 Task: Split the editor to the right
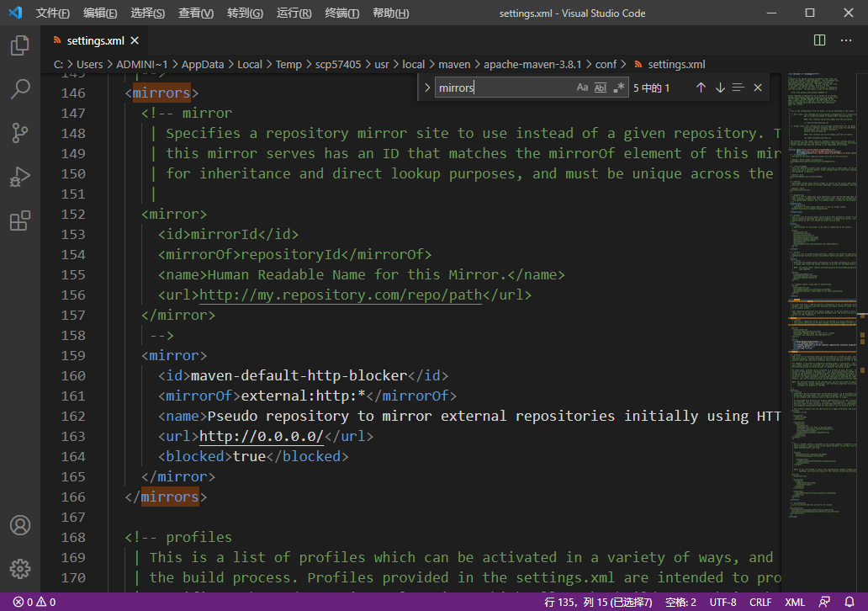820,40
